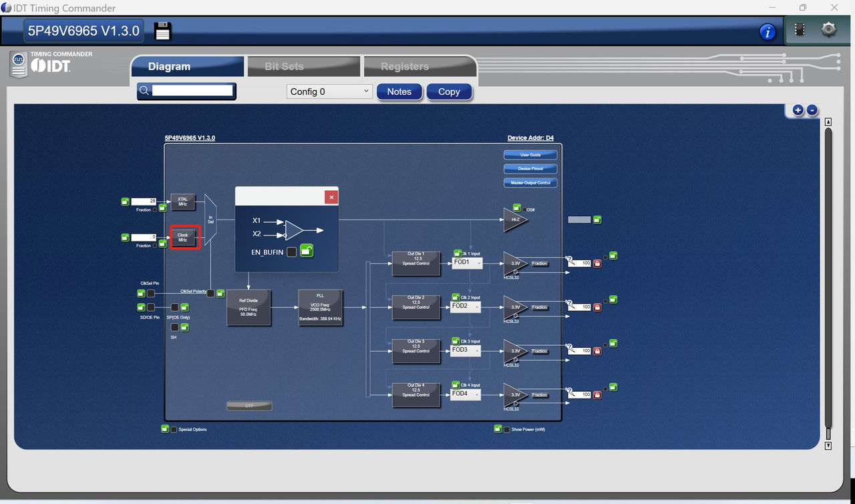This screenshot has width=855, height=504.
Task: Open the Out Div 3 Spread Control block
Action: (x=416, y=351)
